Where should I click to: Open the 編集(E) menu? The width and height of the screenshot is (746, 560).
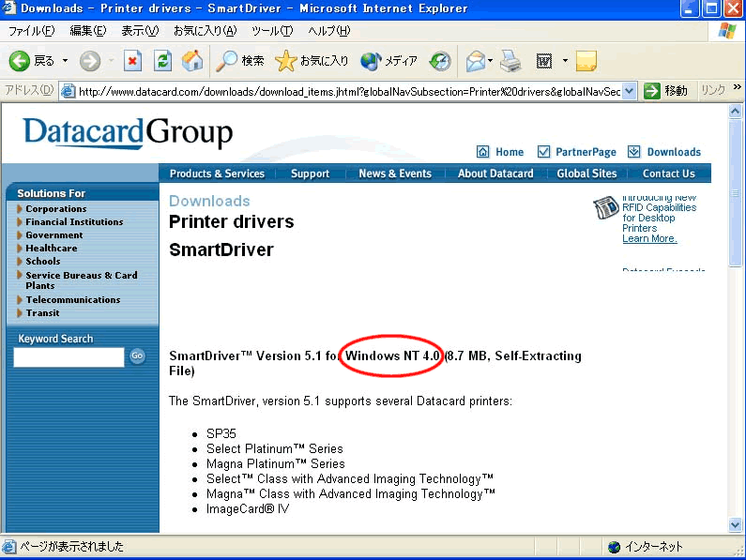pos(88,31)
